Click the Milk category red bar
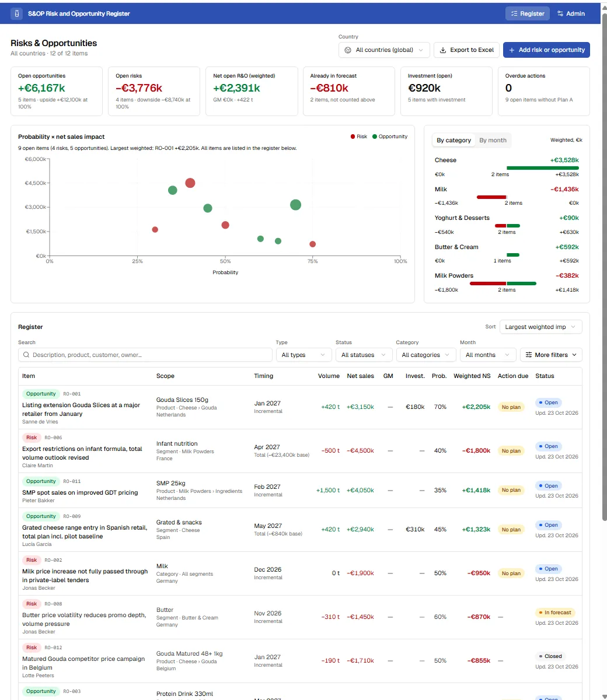 [491, 197]
